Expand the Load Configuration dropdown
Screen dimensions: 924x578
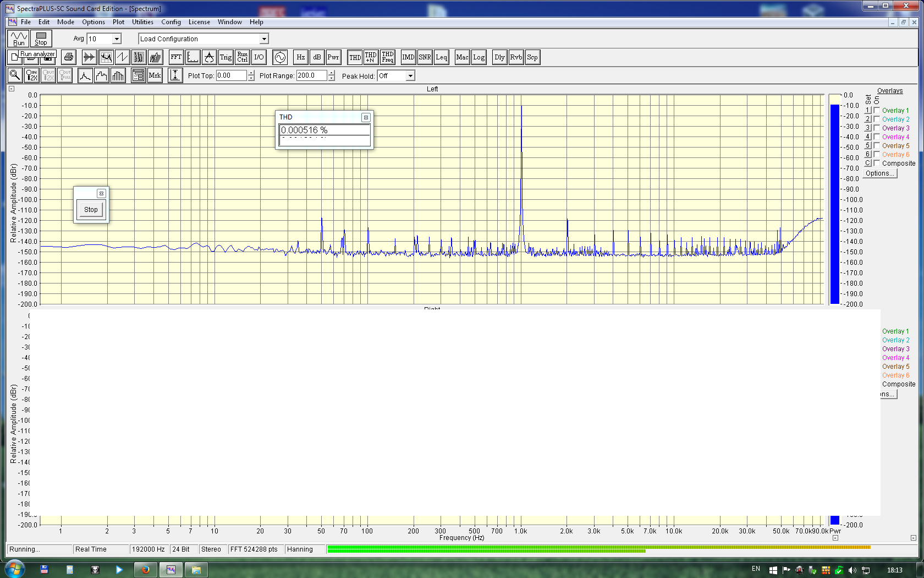point(264,39)
